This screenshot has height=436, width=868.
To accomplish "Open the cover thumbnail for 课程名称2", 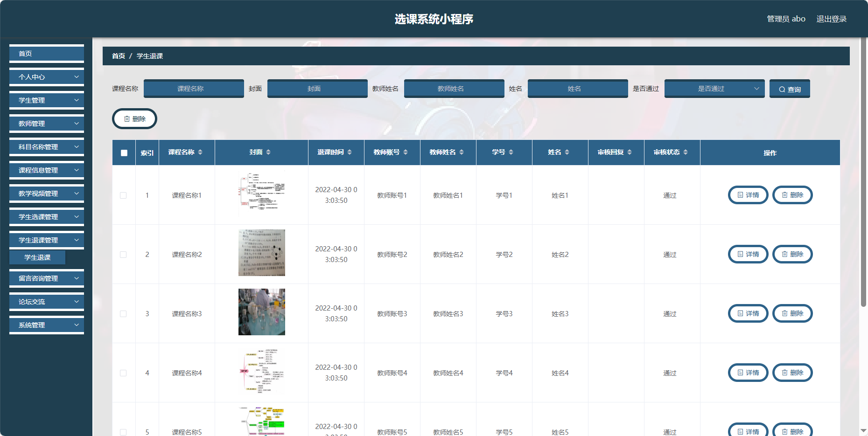I will tap(262, 253).
